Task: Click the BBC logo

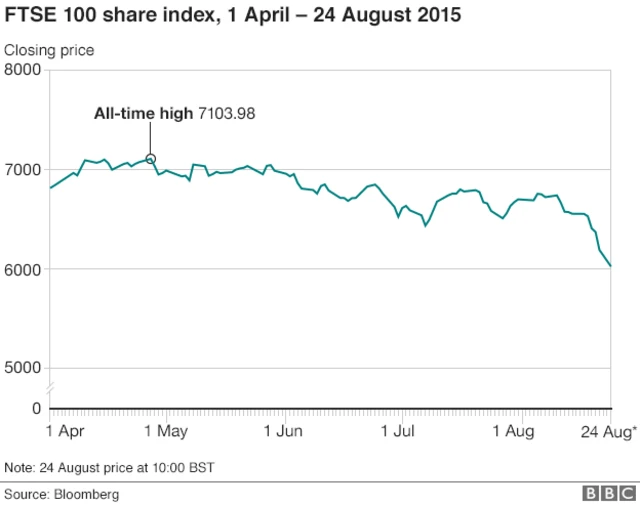Action: (x=607, y=493)
